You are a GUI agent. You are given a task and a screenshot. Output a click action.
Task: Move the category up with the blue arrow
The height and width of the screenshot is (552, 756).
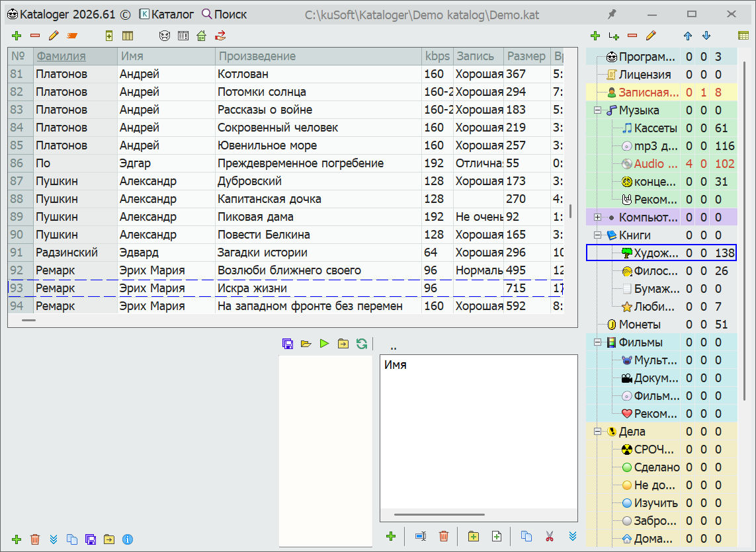tap(688, 36)
